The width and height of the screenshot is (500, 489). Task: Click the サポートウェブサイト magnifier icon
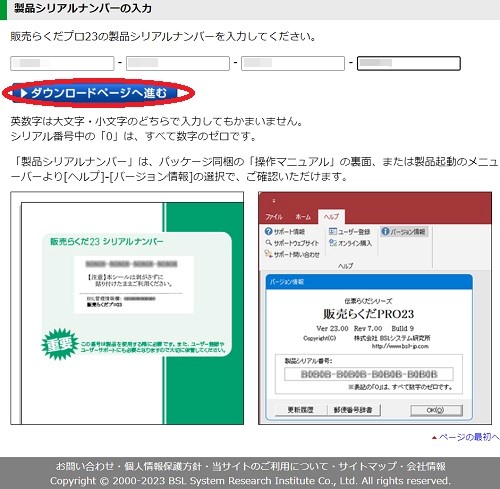point(268,243)
